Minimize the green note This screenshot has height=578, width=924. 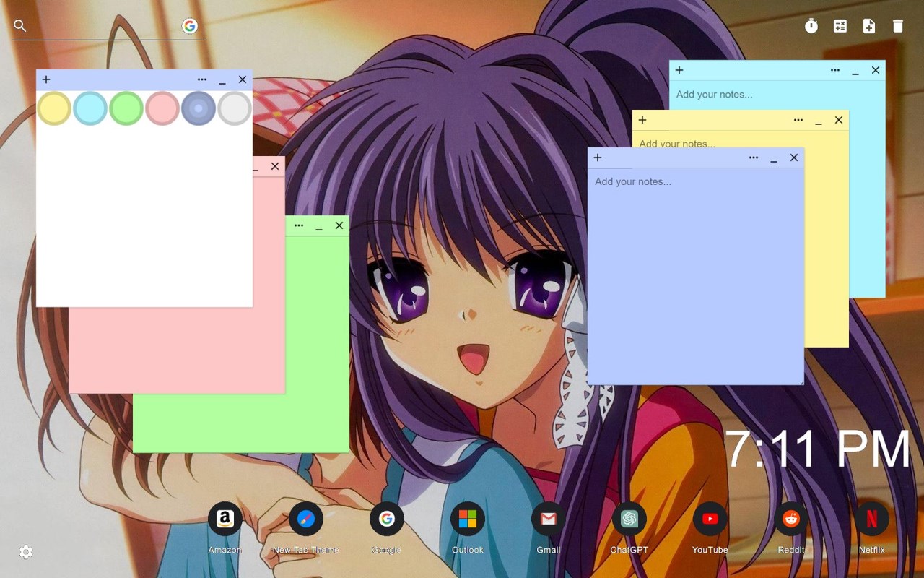click(319, 225)
